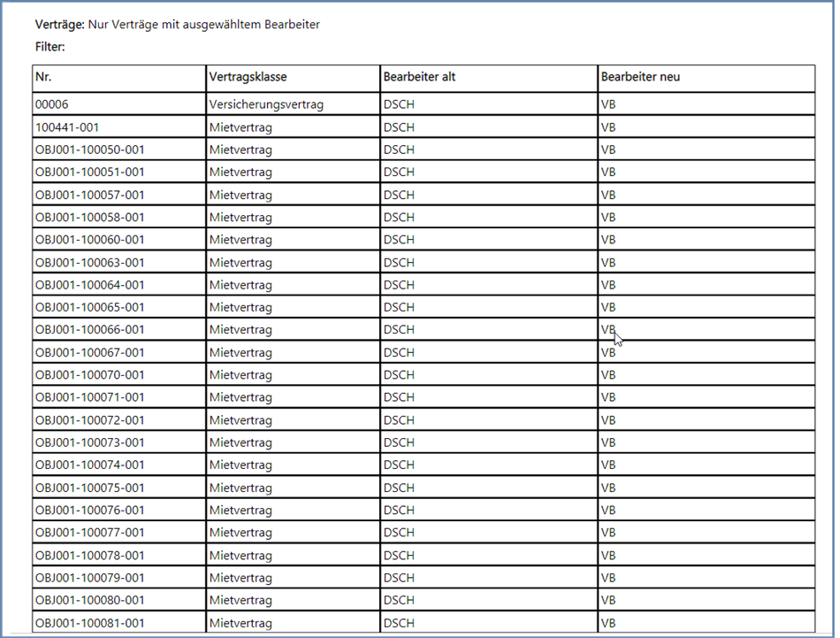Click 'VB' in row OBJ001-100079-001
This screenshot has width=840, height=638.
tap(608, 578)
